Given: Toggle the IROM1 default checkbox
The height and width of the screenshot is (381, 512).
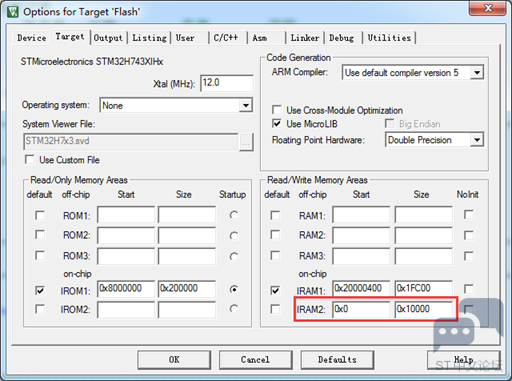Looking at the screenshot, I should pyautogui.click(x=40, y=290).
